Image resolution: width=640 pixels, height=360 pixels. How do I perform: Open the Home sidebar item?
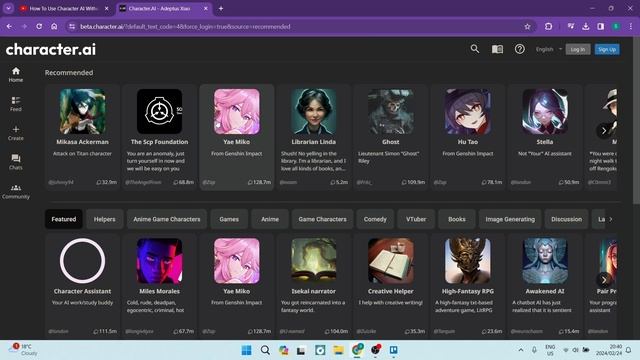(x=16, y=75)
